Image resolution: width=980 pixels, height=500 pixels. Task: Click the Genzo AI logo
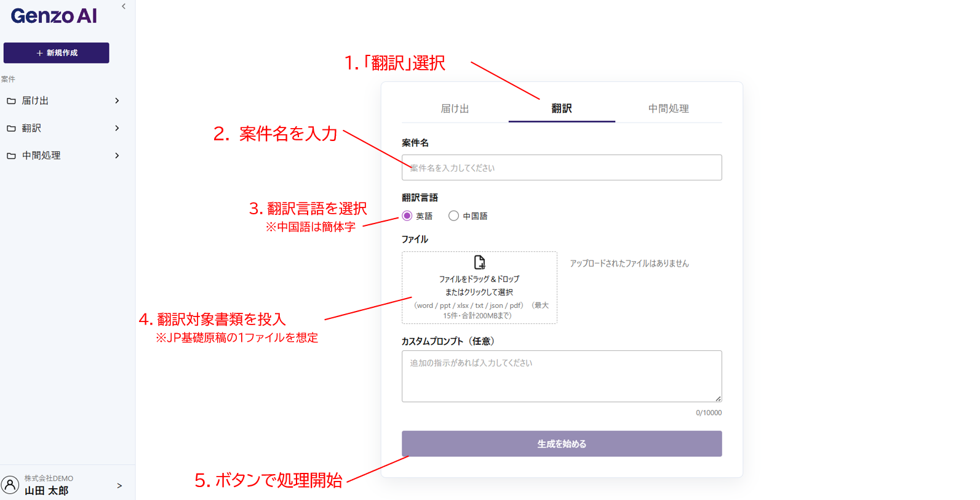54,16
